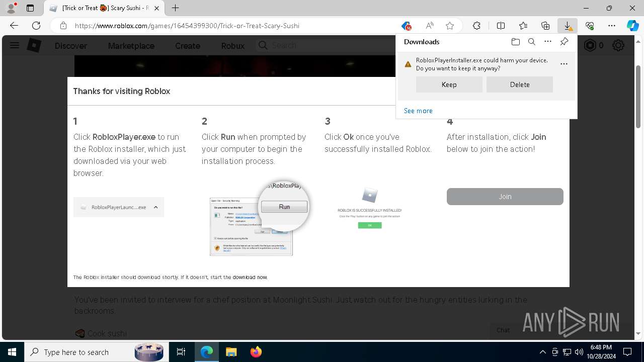Click the See more link
Image resolution: width=644 pixels, height=362 pixels.
[x=418, y=111]
